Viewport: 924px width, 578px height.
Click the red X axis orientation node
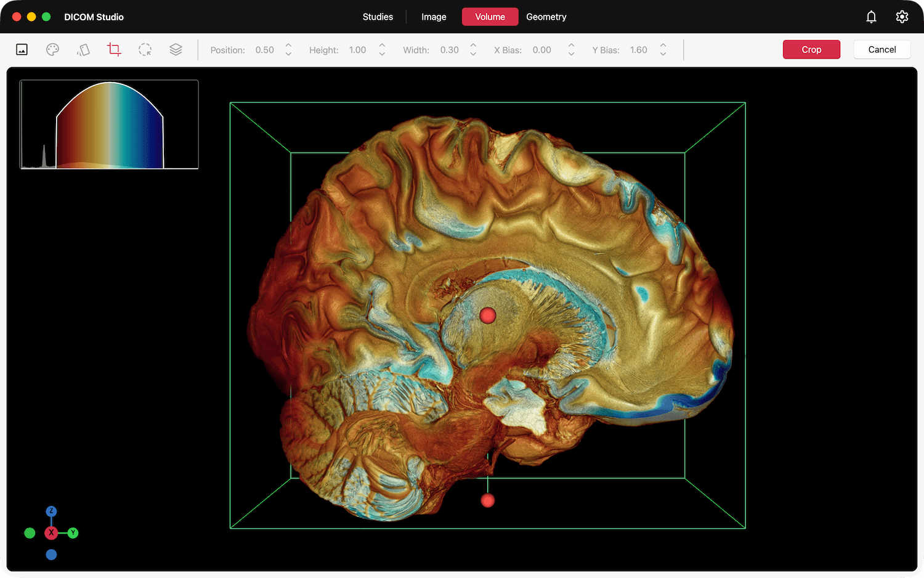pos(51,533)
